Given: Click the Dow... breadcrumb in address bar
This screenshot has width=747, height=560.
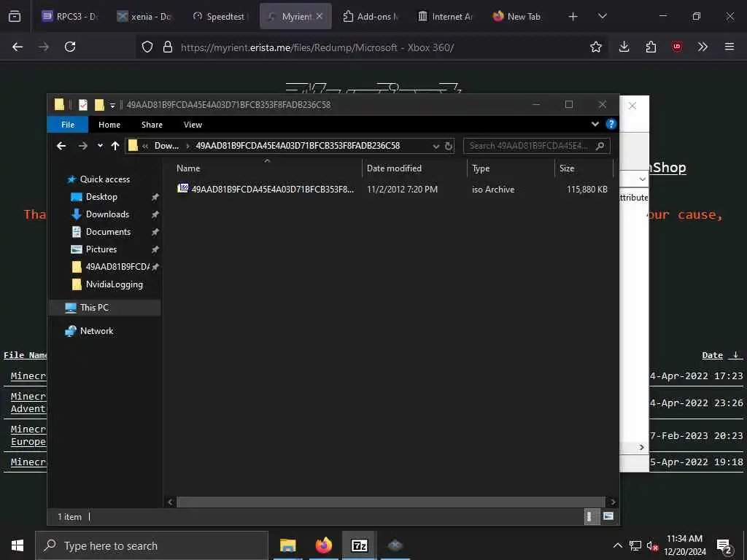Looking at the screenshot, I should click(166, 146).
